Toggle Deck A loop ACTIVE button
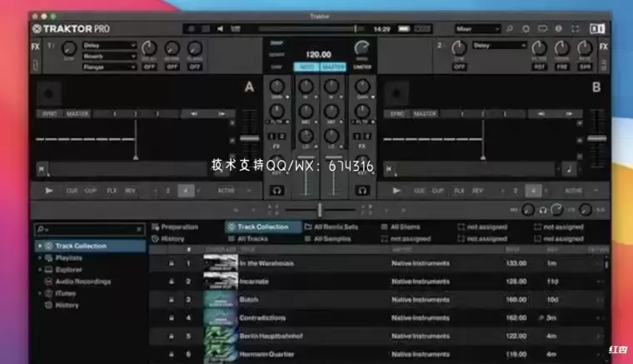Viewport: 633px width, 364px height. pyautogui.click(x=226, y=191)
